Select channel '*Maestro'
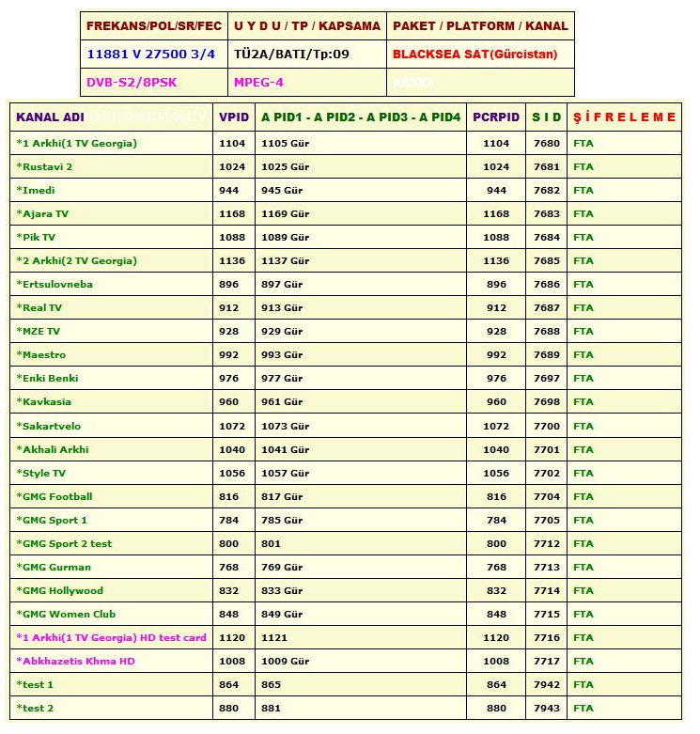The image size is (700, 734). pos(41,354)
